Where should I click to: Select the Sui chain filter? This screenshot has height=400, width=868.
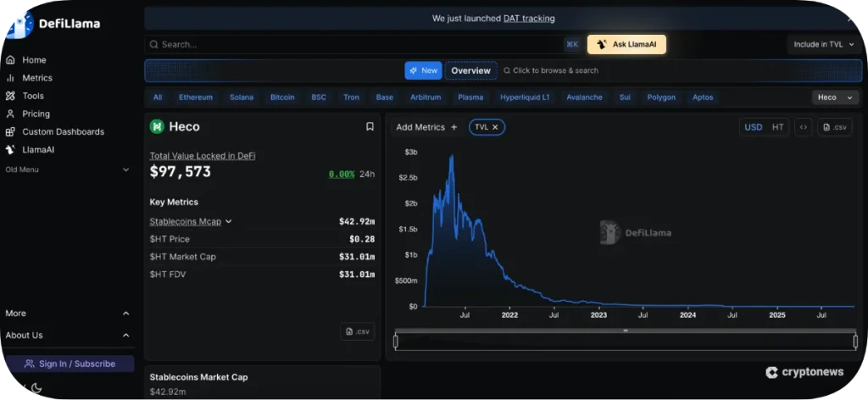pyautogui.click(x=625, y=97)
